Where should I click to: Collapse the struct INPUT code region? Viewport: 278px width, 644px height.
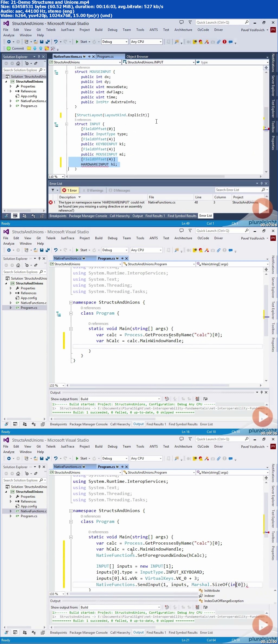tap(66, 124)
